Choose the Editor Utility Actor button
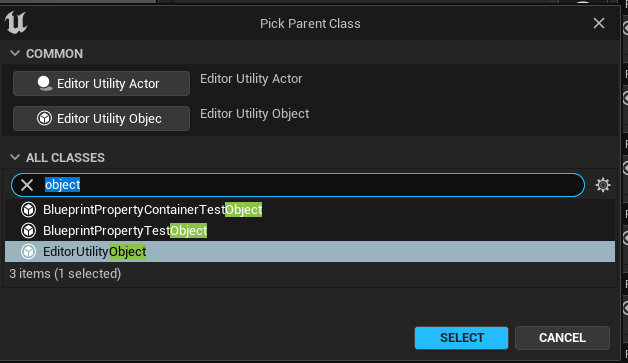The image size is (628, 363). point(101,83)
